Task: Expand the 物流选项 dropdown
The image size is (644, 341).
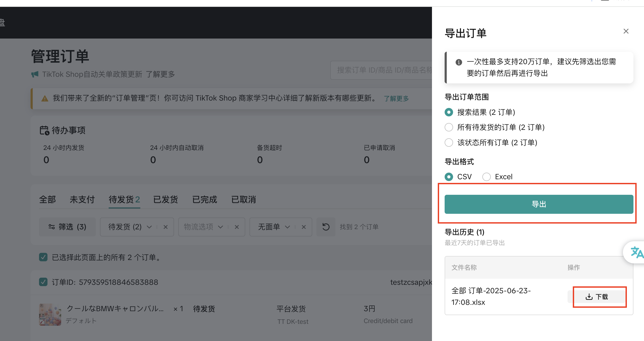Action: (220, 227)
